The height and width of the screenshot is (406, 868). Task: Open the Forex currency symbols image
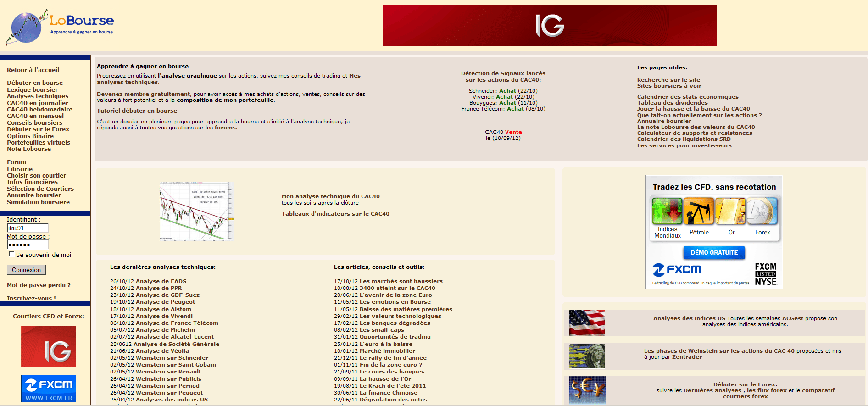tap(587, 390)
